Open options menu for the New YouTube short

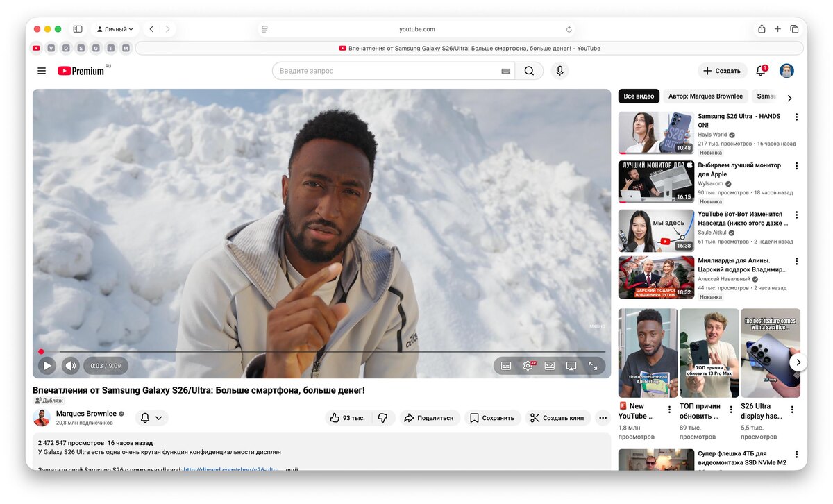point(669,410)
